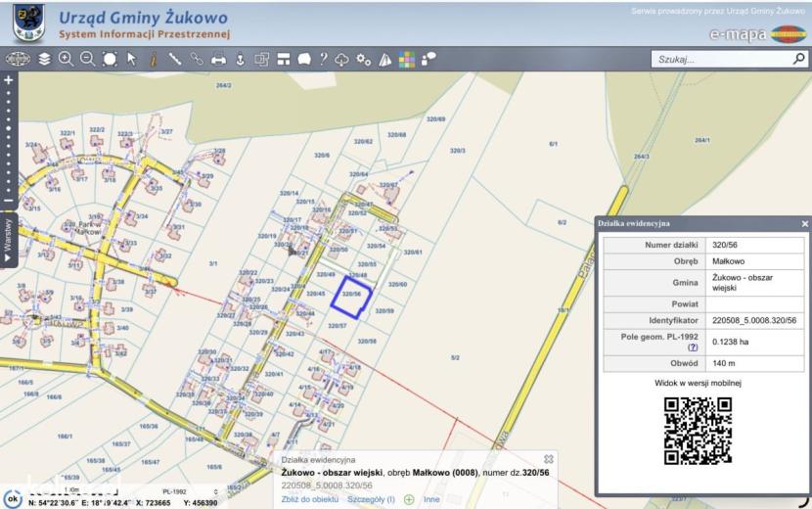
Task: Open the 'Szczegóły (I)' link
Action: 371,499
